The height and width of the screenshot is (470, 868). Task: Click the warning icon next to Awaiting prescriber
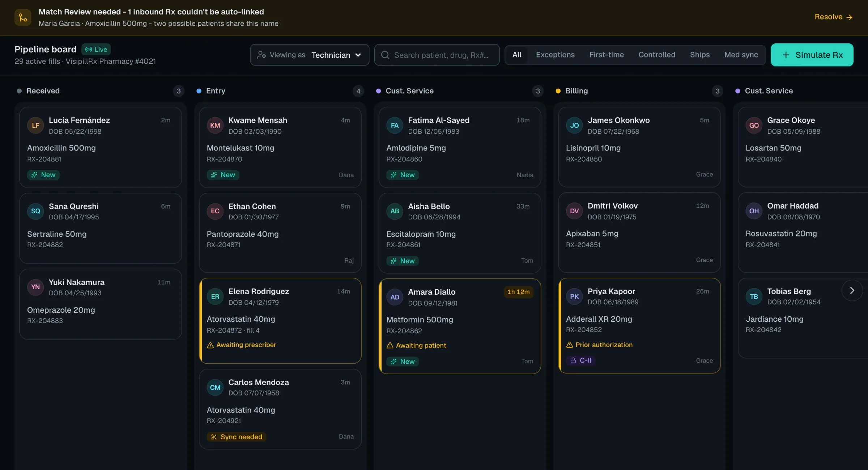(210, 345)
